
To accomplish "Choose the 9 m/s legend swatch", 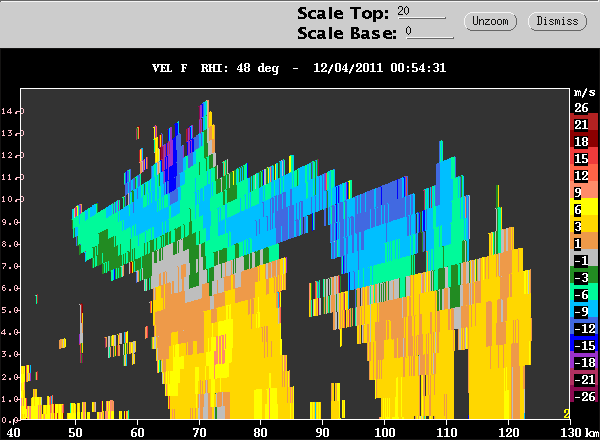I will coord(580,192).
